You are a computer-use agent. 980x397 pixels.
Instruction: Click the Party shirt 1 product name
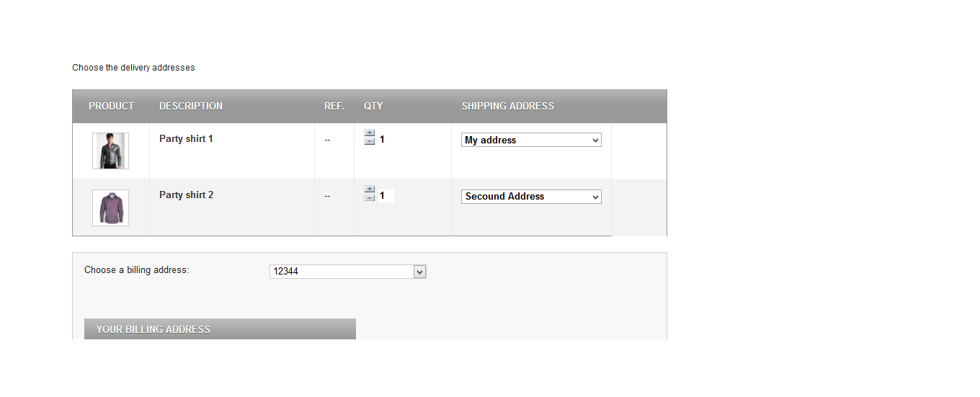(x=186, y=139)
